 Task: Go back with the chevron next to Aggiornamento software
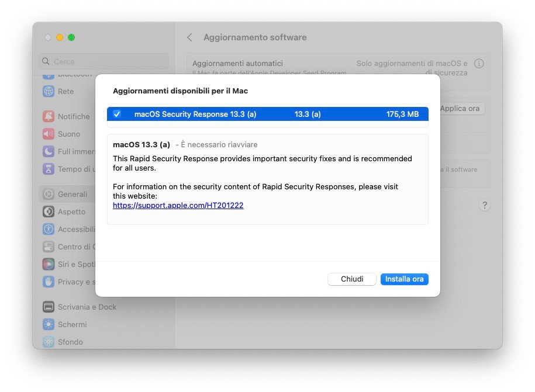click(189, 37)
